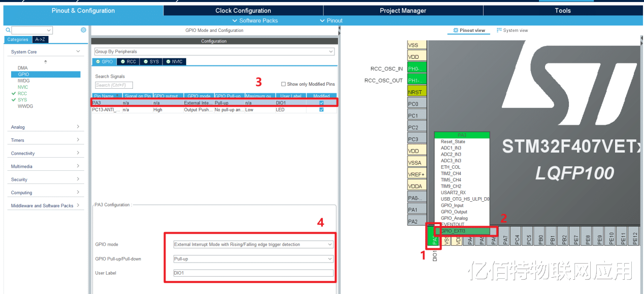Open the Project Manager tab
Screen dimensions: 644x294
[x=403, y=11]
